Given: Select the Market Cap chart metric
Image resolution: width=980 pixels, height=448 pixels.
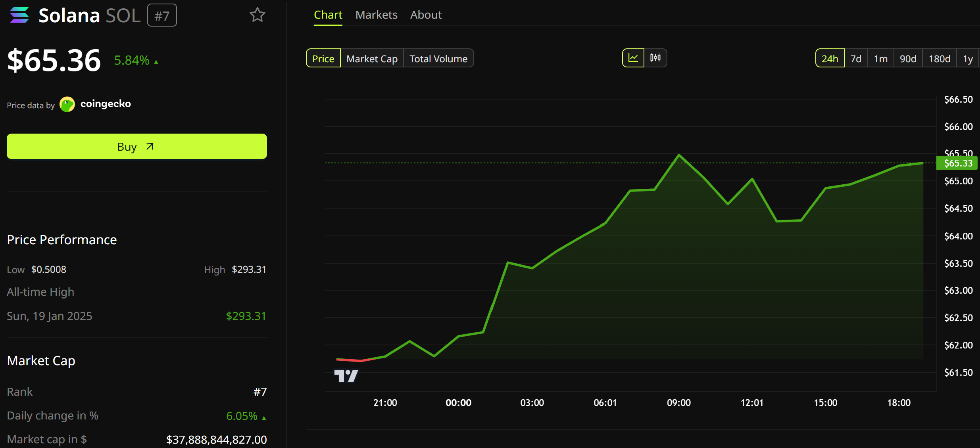Looking at the screenshot, I should 372,59.
